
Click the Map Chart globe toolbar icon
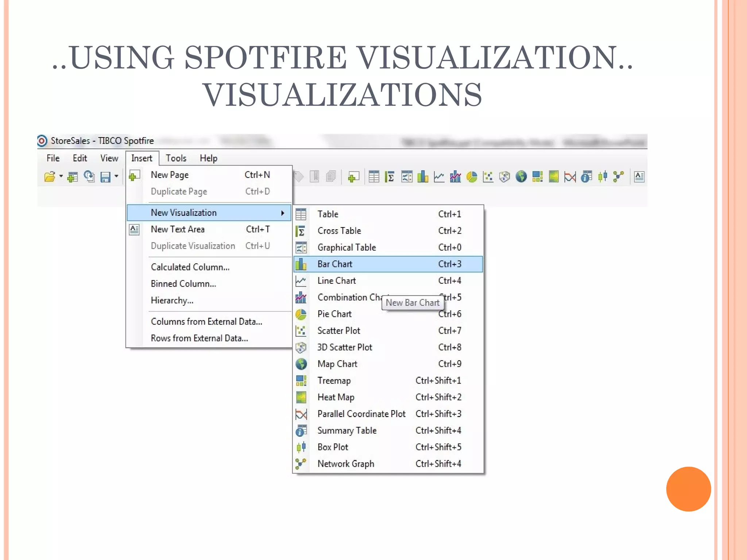pos(521,177)
